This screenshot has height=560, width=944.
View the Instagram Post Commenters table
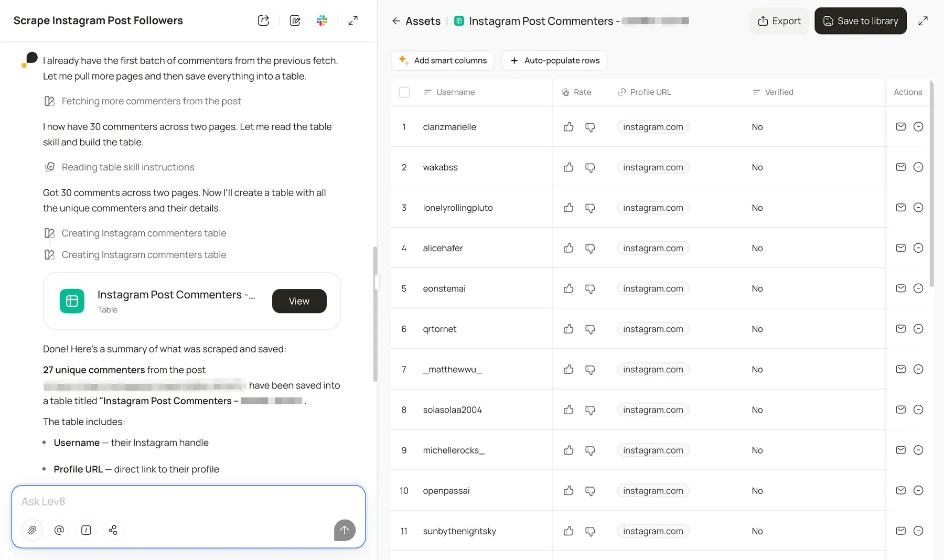tap(299, 301)
